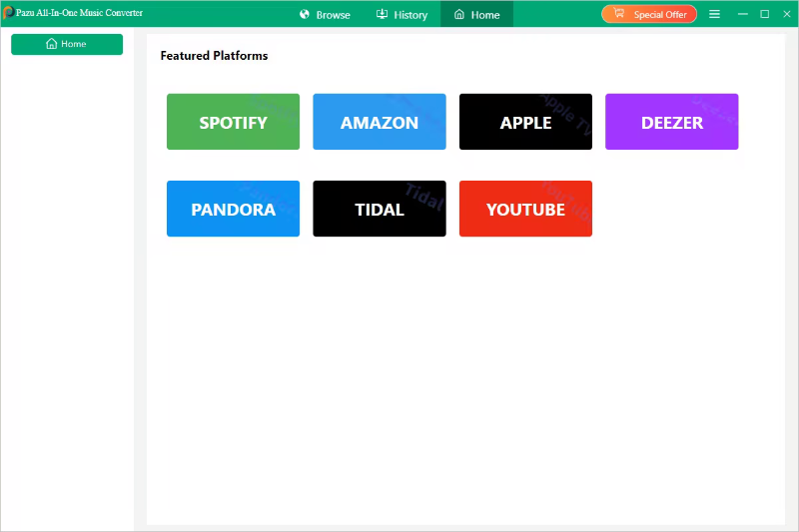The image size is (799, 532).
Task: Click the Pazu app logo icon
Action: (8, 12)
